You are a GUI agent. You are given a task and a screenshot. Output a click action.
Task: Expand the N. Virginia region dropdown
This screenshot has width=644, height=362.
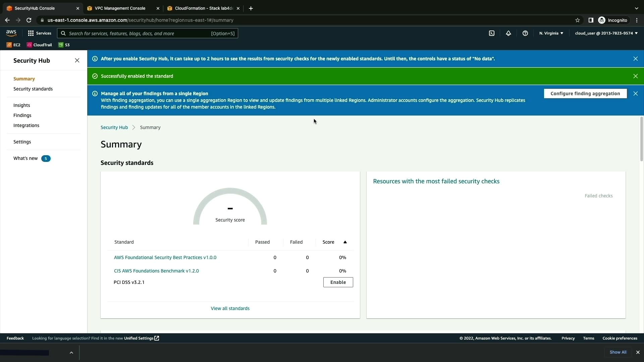click(x=551, y=33)
